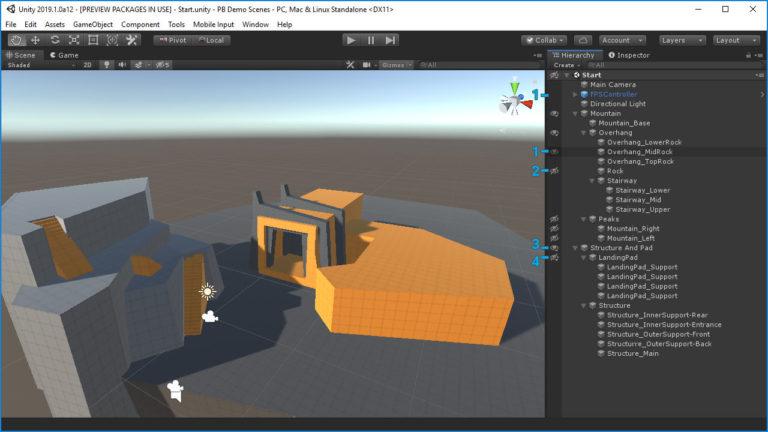
Task: Select the Move tool
Action: 35,40
